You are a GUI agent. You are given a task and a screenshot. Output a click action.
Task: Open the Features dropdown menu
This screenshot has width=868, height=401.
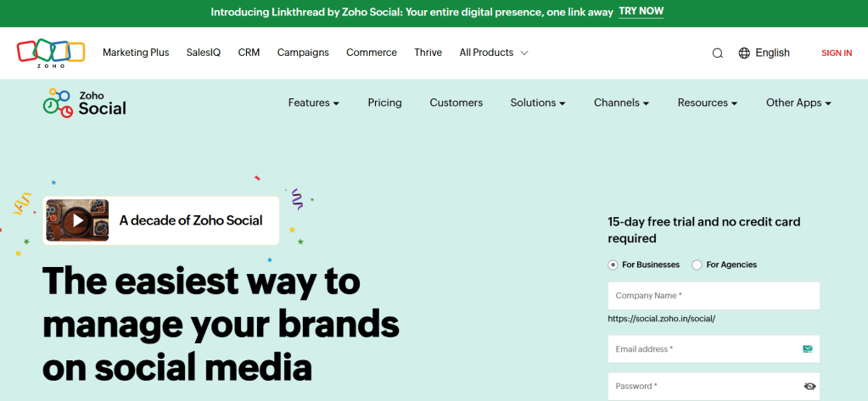point(313,103)
